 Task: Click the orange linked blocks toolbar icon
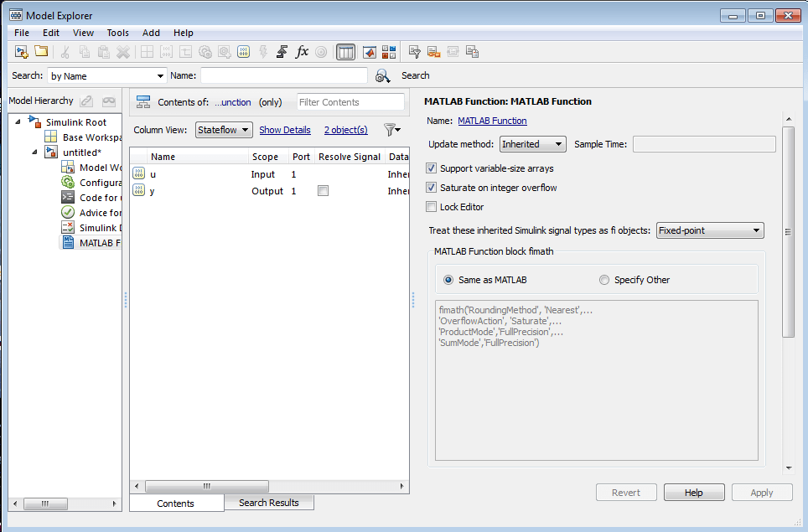click(434, 52)
